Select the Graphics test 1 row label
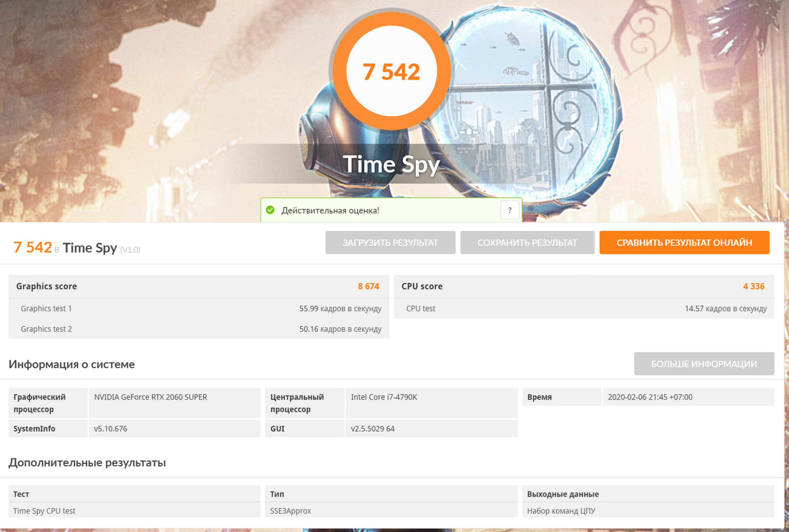This screenshot has width=789, height=532. (x=46, y=308)
